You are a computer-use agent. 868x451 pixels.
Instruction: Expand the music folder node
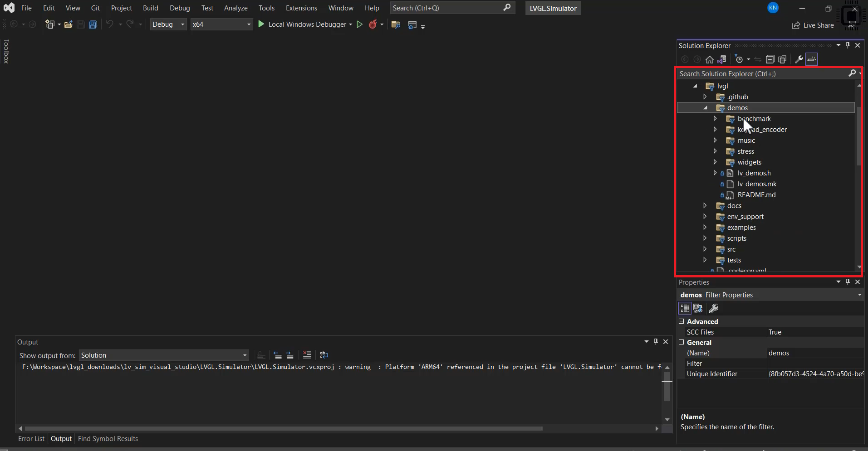coord(715,140)
